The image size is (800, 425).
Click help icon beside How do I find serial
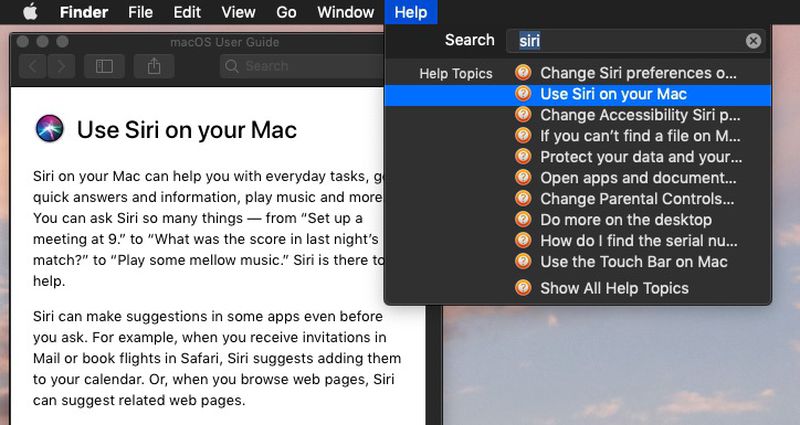click(523, 240)
